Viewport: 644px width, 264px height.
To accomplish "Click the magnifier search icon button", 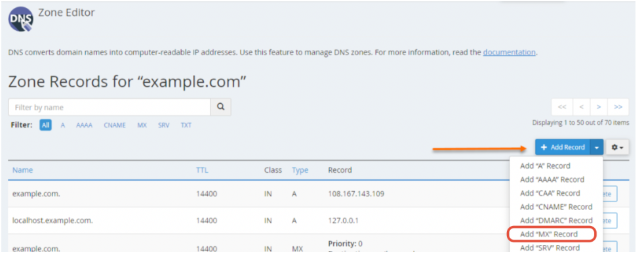I will coord(220,107).
